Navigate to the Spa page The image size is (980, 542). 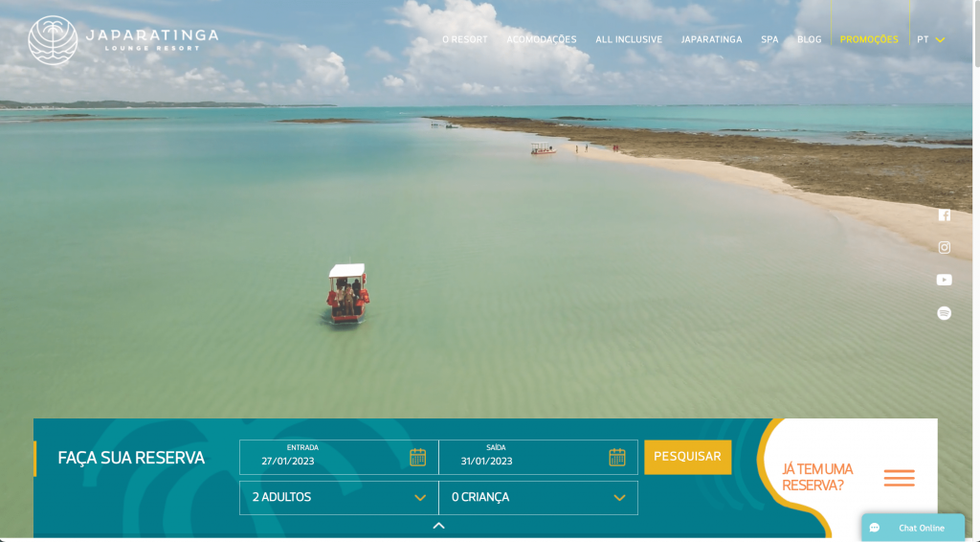[769, 39]
